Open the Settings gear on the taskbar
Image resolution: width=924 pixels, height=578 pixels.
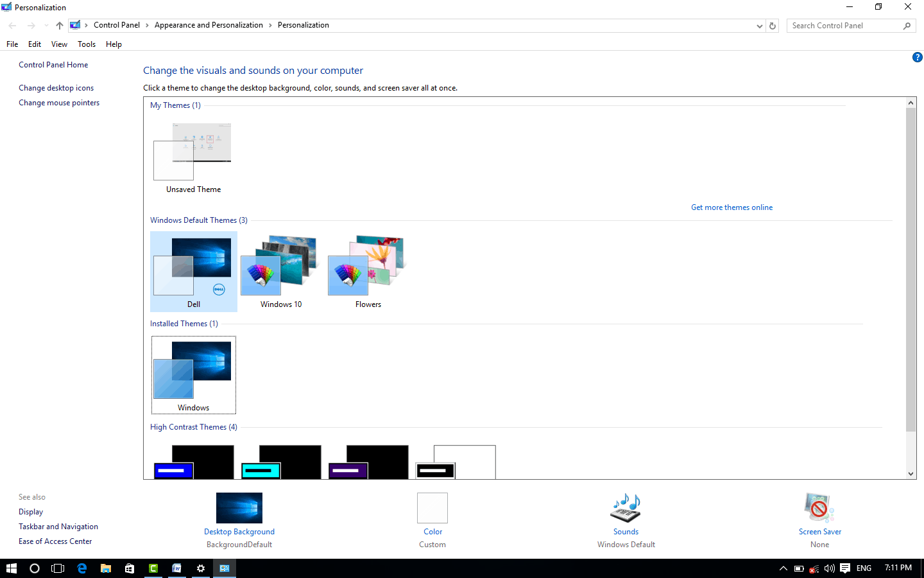[x=201, y=568]
